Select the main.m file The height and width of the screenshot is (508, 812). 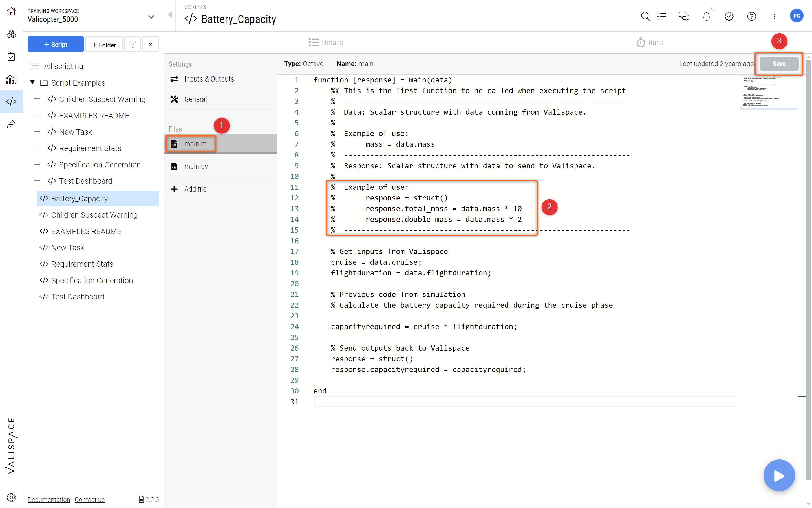pos(220,144)
